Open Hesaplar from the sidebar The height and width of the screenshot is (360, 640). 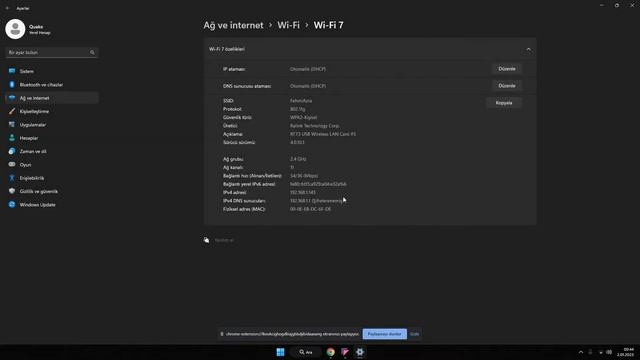tap(51, 138)
